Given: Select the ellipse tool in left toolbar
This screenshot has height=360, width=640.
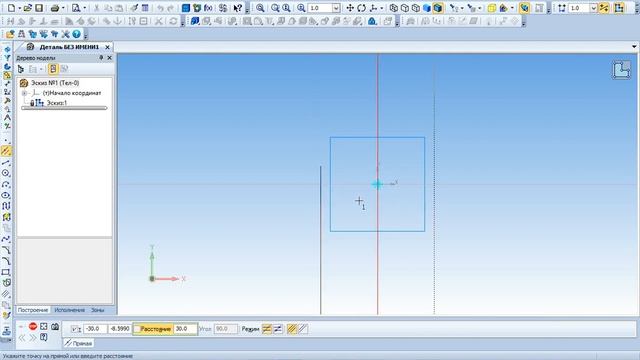Looking at the screenshot, I should point(6,196).
